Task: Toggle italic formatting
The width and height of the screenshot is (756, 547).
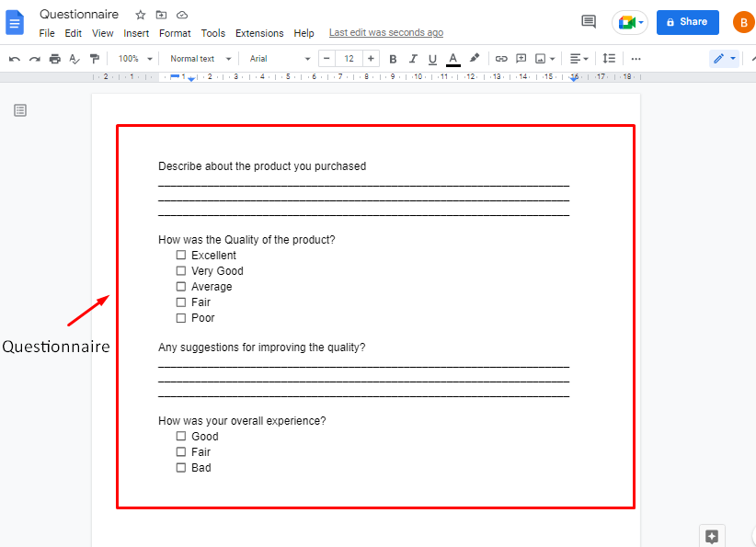Action: point(413,59)
